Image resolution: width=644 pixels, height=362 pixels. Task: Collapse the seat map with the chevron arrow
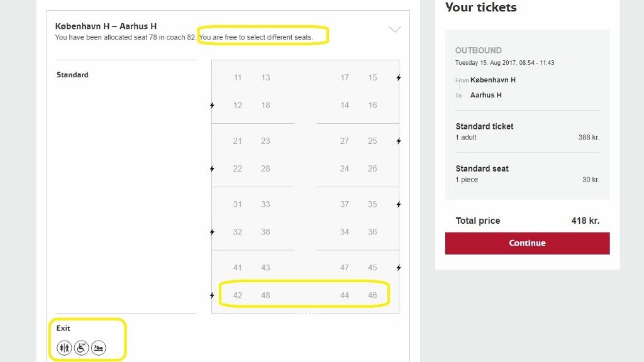point(394,29)
